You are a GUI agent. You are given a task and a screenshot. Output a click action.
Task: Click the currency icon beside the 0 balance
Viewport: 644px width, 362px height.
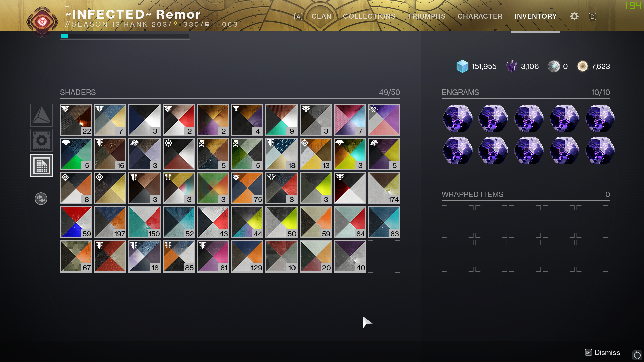554,66
